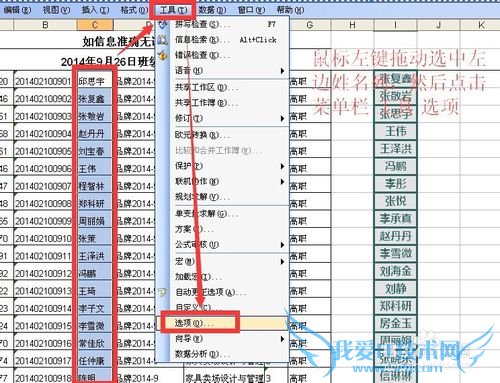500x383 pixels.
Task: Open 自动更正选项(A) entry
Action: (x=223, y=292)
